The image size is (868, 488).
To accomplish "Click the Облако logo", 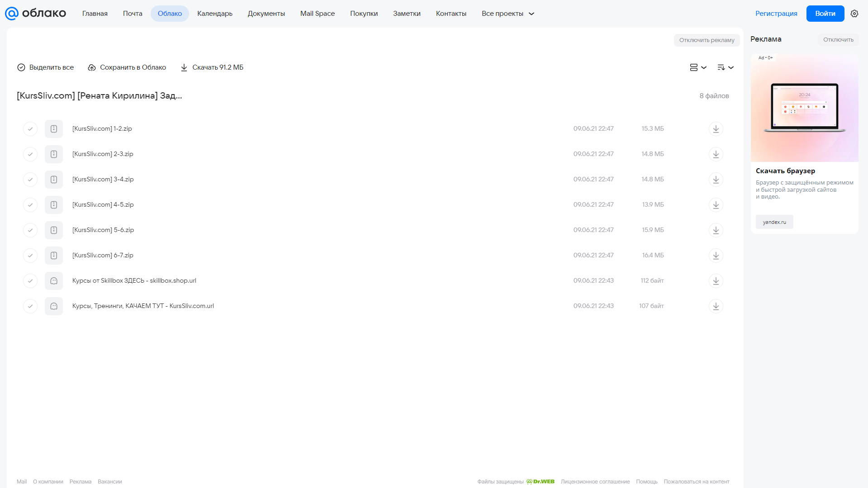I will [35, 13].
